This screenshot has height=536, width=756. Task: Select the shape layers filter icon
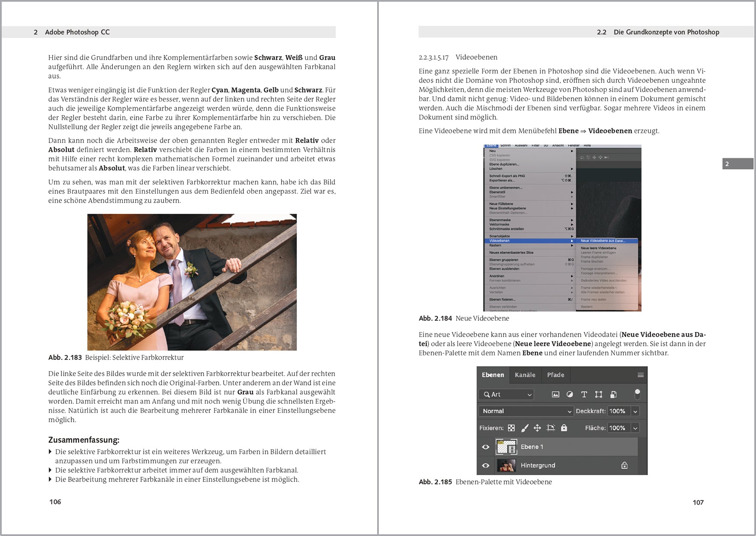pyautogui.click(x=599, y=395)
